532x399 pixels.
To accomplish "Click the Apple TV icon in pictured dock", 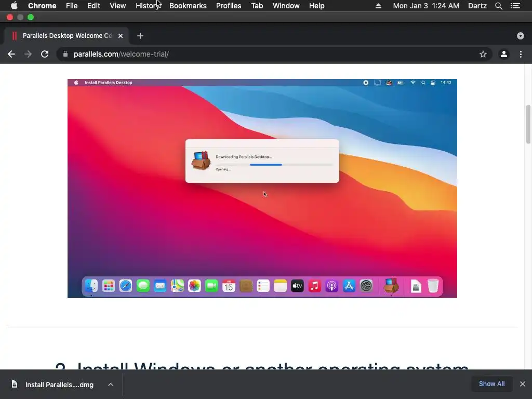I will pos(297,286).
